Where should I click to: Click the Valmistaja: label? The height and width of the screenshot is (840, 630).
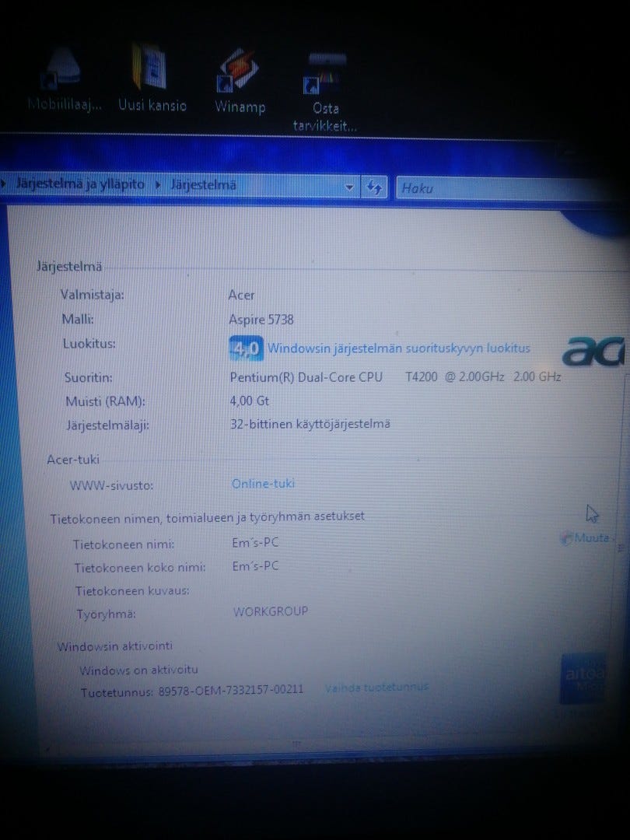(92, 295)
